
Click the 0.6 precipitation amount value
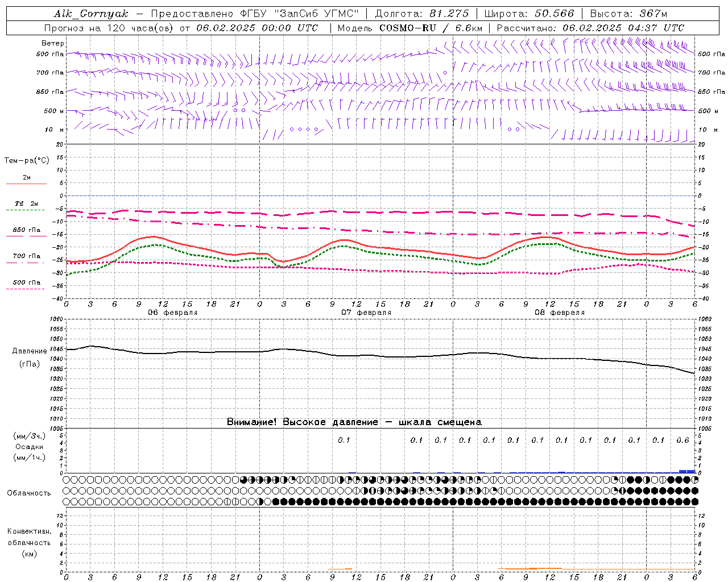pyautogui.click(x=682, y=440)
